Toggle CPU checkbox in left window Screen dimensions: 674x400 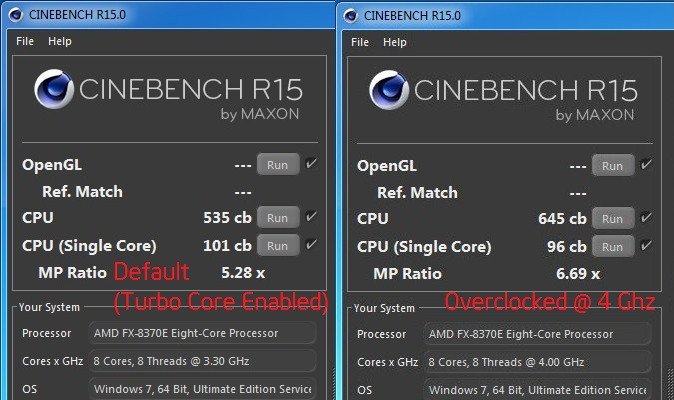pos(311,216)
